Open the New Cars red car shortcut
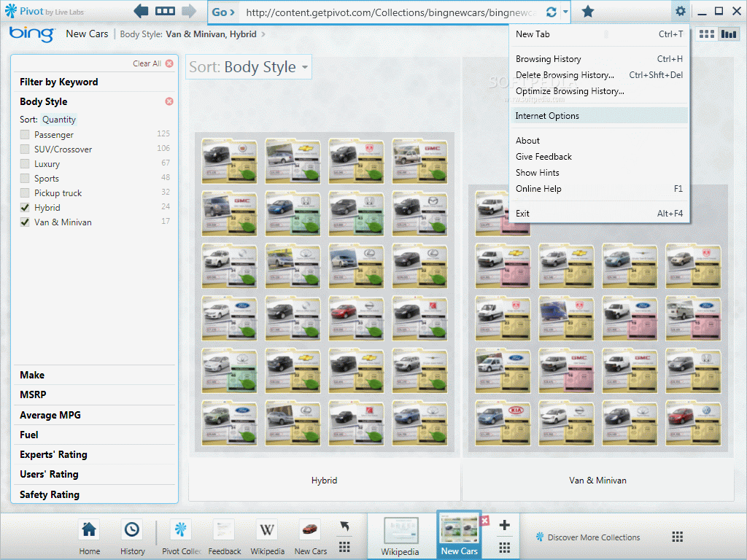 click(310, 529)
